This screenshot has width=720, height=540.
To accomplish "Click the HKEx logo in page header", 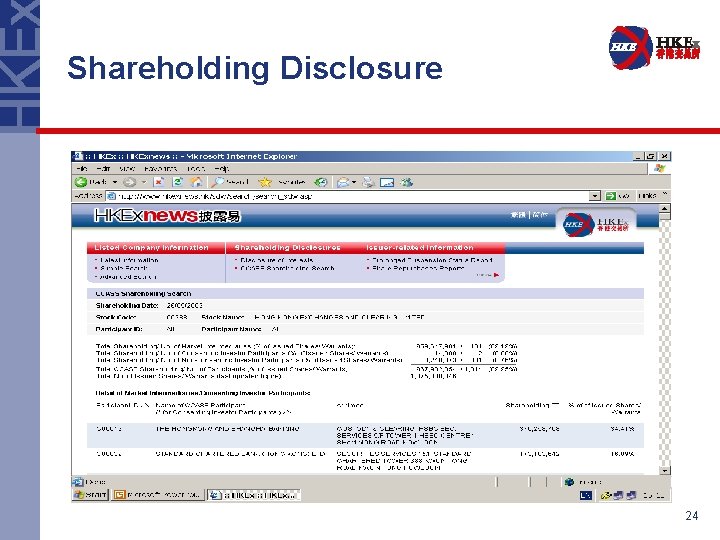I will [595, 225].
